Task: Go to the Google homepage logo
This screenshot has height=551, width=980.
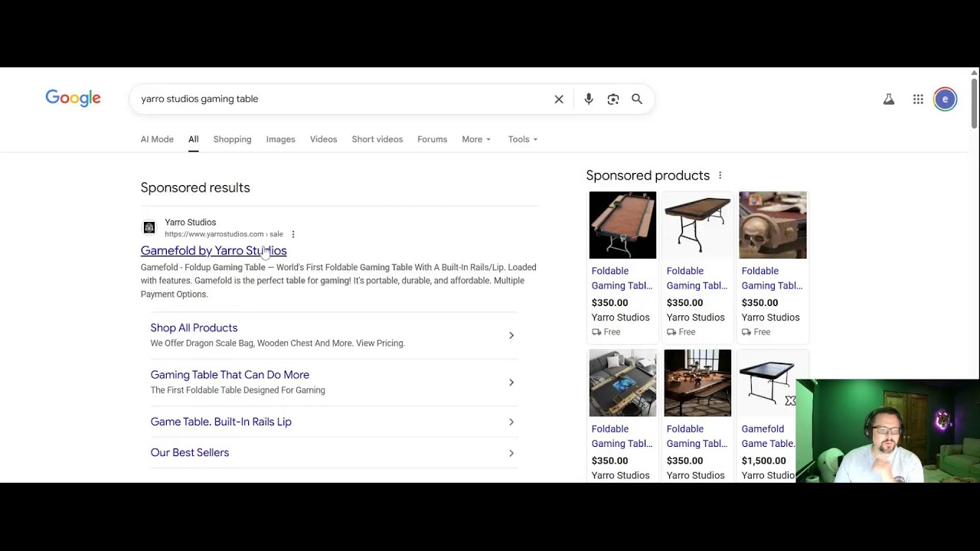Action: [73, 98]
